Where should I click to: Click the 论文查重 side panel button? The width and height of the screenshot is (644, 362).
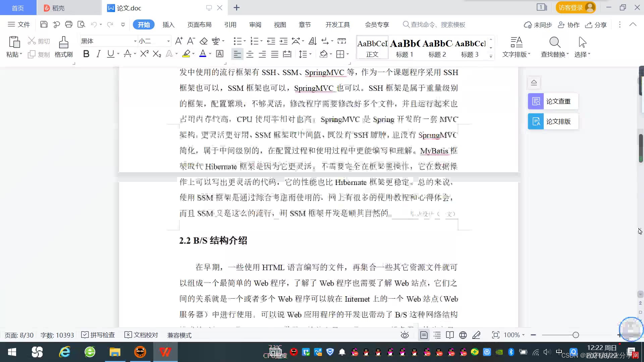(x=553, y=101)
